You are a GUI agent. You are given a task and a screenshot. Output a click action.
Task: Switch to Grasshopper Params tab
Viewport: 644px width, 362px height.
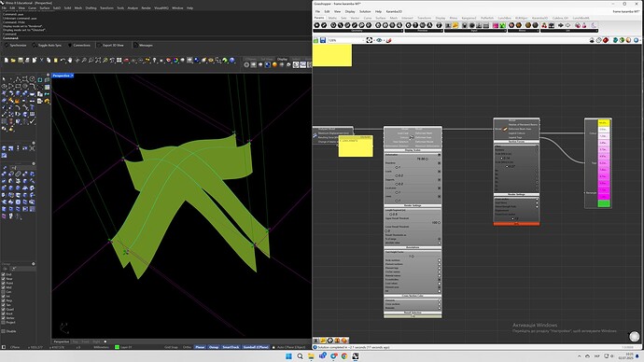pyautogui.click(x=319, y=18)
